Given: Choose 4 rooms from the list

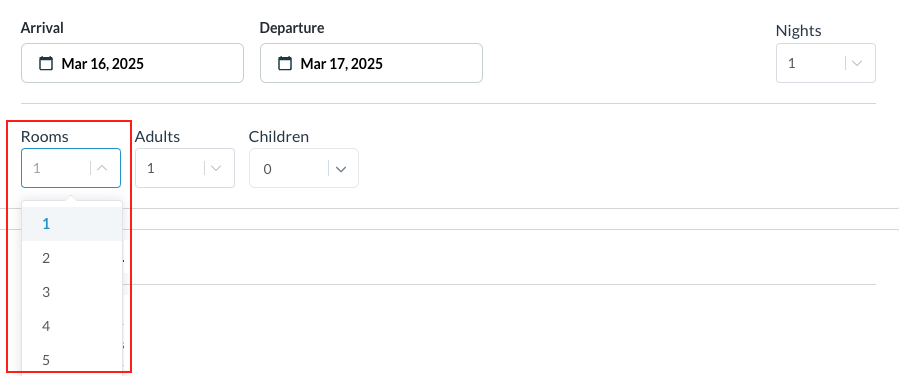Looking at the screenshot, I should click(72, 326).
